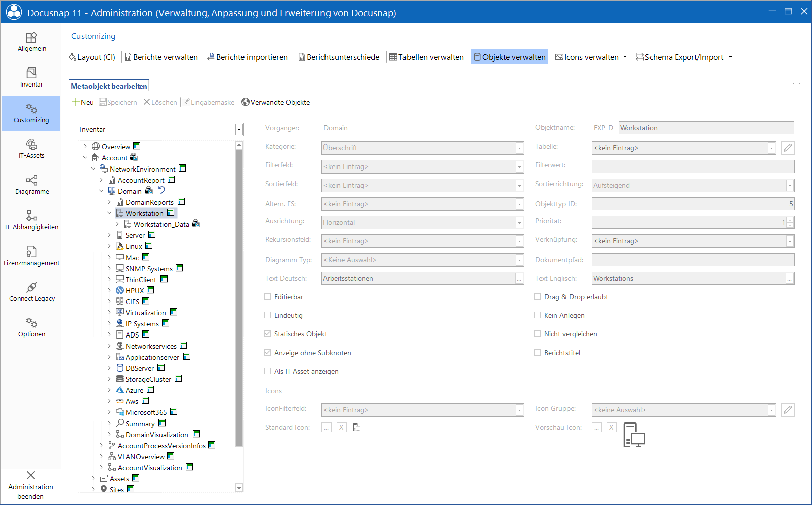Click the Azure node icon in tree
The width and height of the screenshot is (812, 505).
click(120, 390)
